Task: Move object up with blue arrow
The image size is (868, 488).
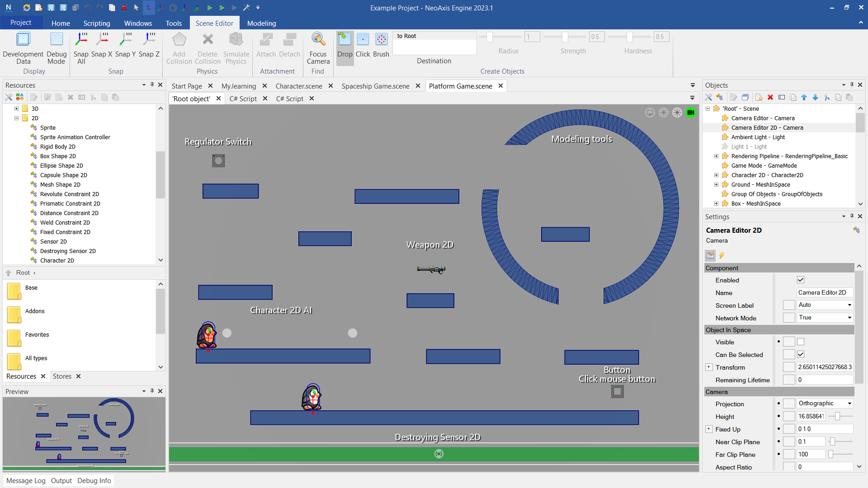Action: 804,97
